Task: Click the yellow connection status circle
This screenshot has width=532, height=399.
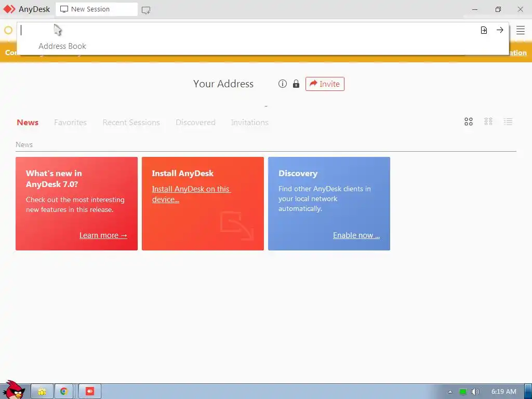Action: [8, 30]
